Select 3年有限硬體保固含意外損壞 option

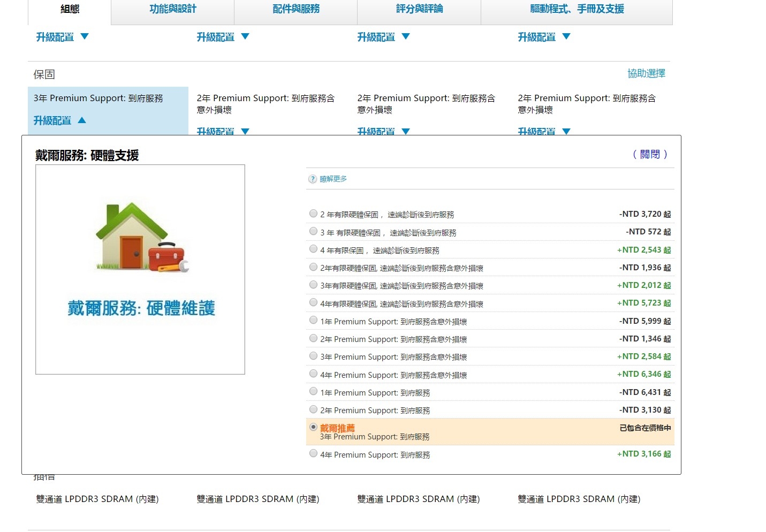(313, 285)
